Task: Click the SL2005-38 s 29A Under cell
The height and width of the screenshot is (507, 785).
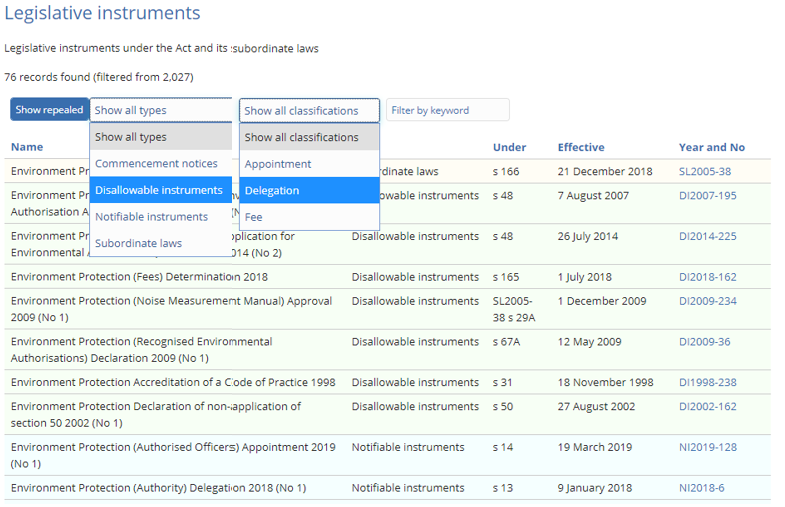Action: 514,309
